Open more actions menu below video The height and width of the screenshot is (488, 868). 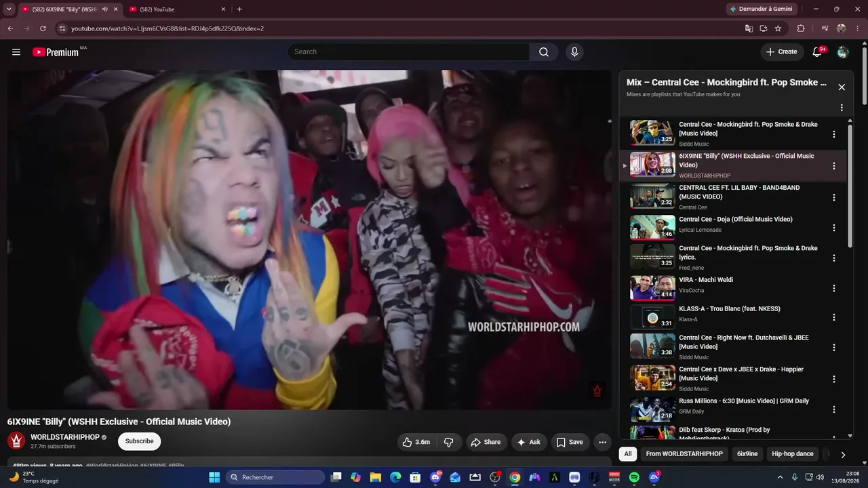(602, 442)
